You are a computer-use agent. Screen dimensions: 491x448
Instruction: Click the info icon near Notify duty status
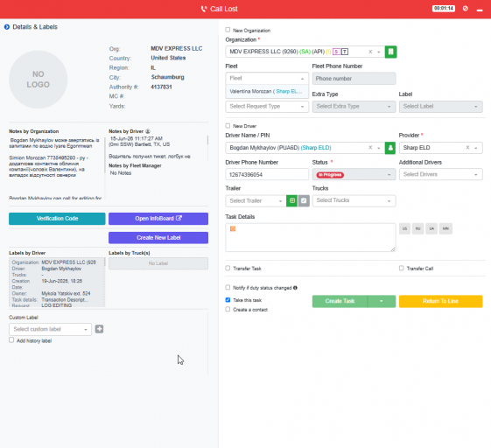pos(295,288)
